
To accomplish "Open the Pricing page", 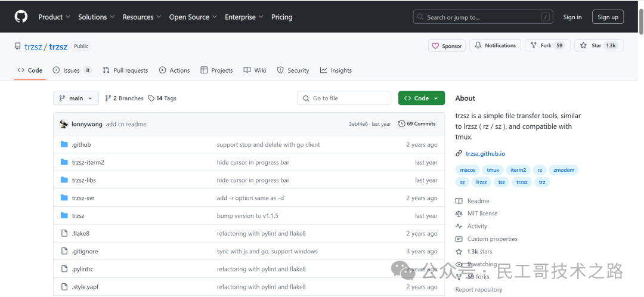I will [x=281, y=17].
